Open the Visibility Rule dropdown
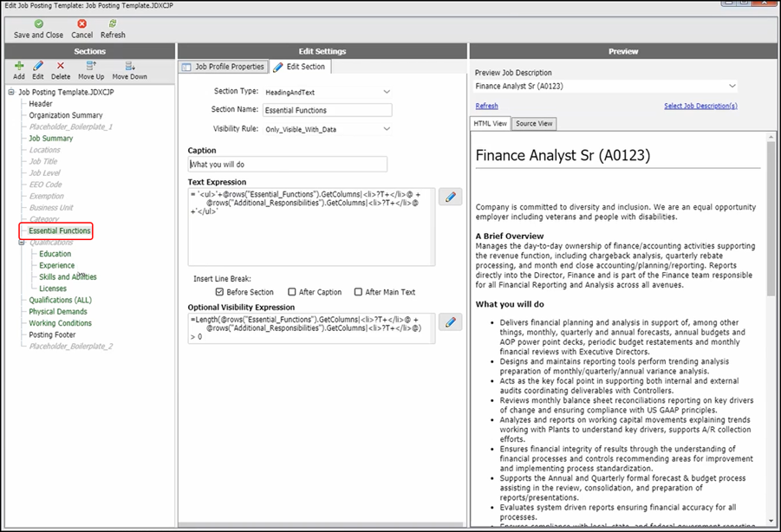The height and width of the screenshot is (532, 781). (387, 129)
